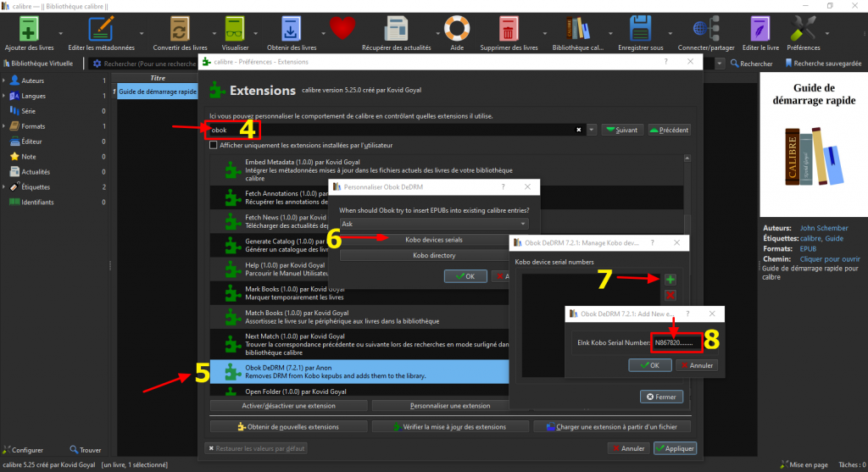The width and height of the screenshot is (868, 472).
Task: Click Activer/désactiver une extension button
Action: point(288,406)
